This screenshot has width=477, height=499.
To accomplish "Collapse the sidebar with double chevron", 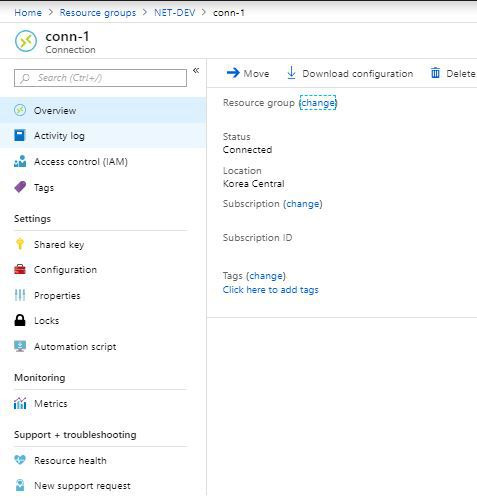I will coord(196,70).
